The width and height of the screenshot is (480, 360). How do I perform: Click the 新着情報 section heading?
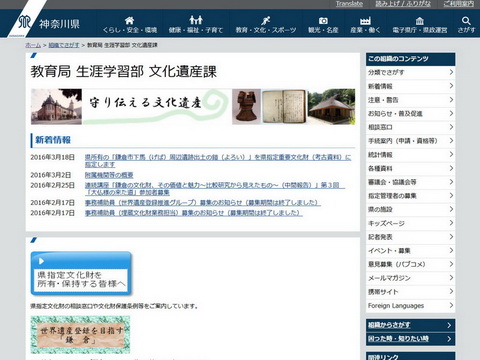coord(53,140)
